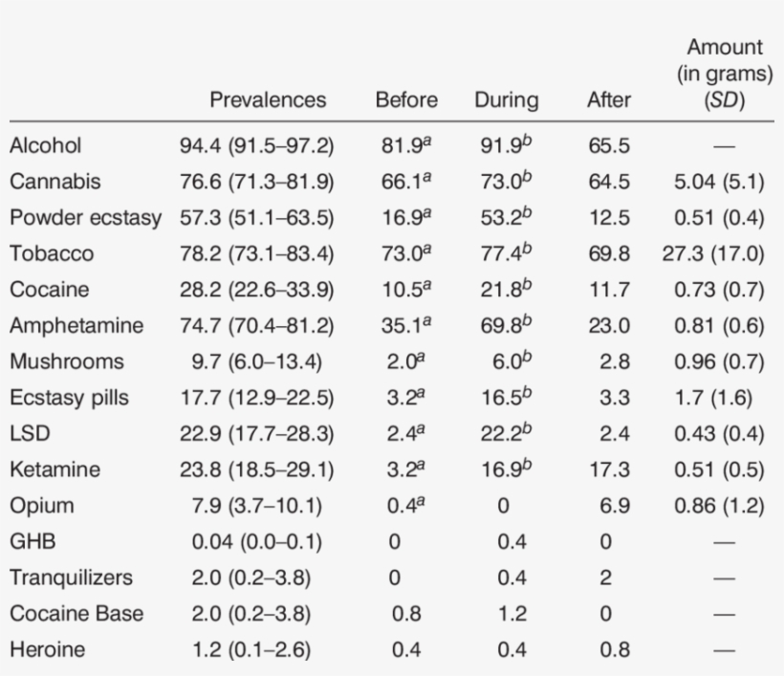Click the Prevalences column header

268,99
